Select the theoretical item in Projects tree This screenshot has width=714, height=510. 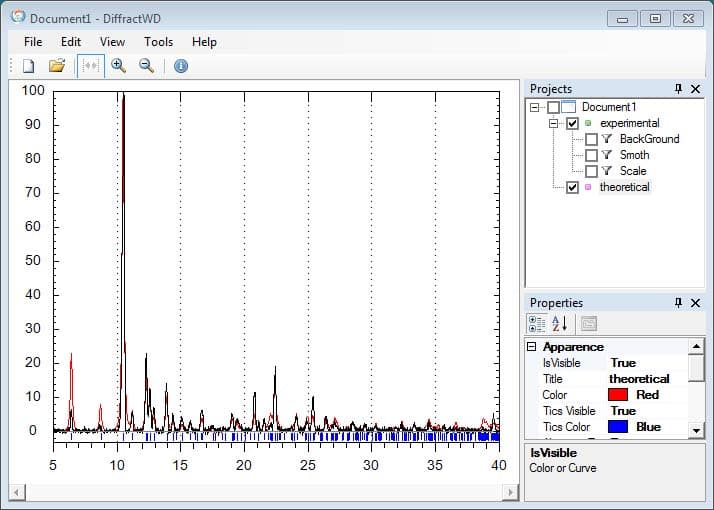click(x=624, y=187)
